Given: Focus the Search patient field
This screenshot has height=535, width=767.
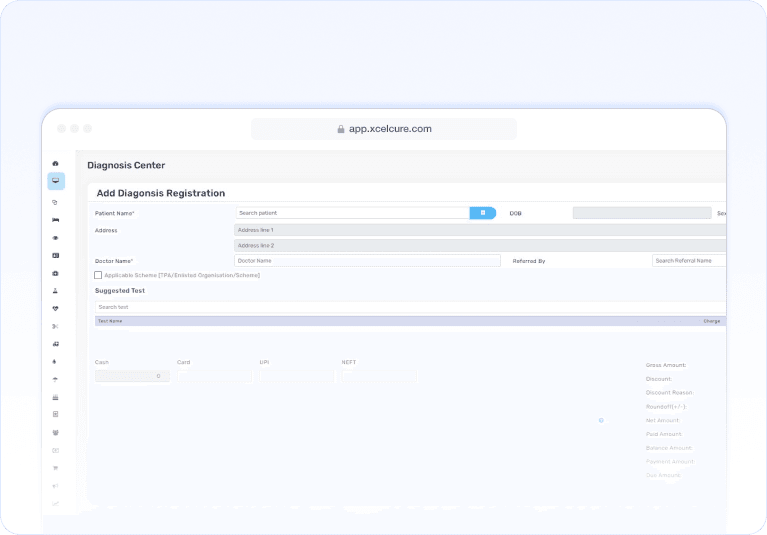Looking at the screenshot, I should [353, 213].
